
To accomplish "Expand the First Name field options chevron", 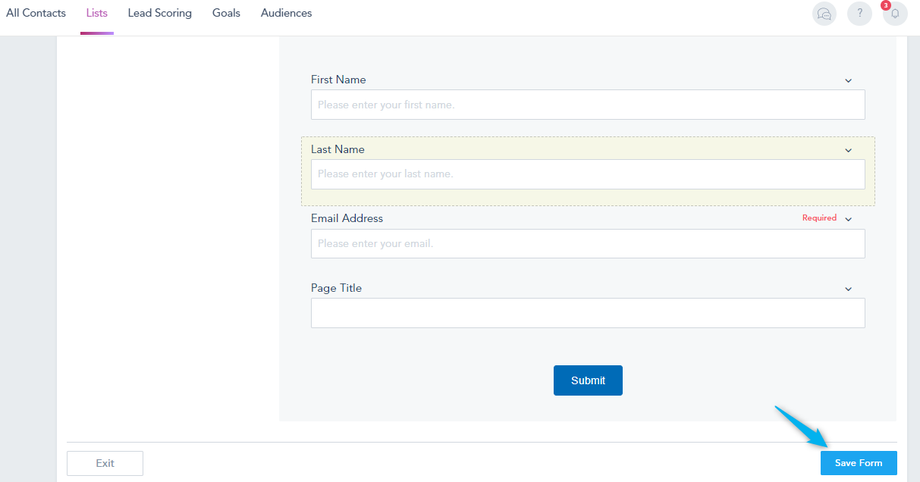I will click(x=848, y=81).
